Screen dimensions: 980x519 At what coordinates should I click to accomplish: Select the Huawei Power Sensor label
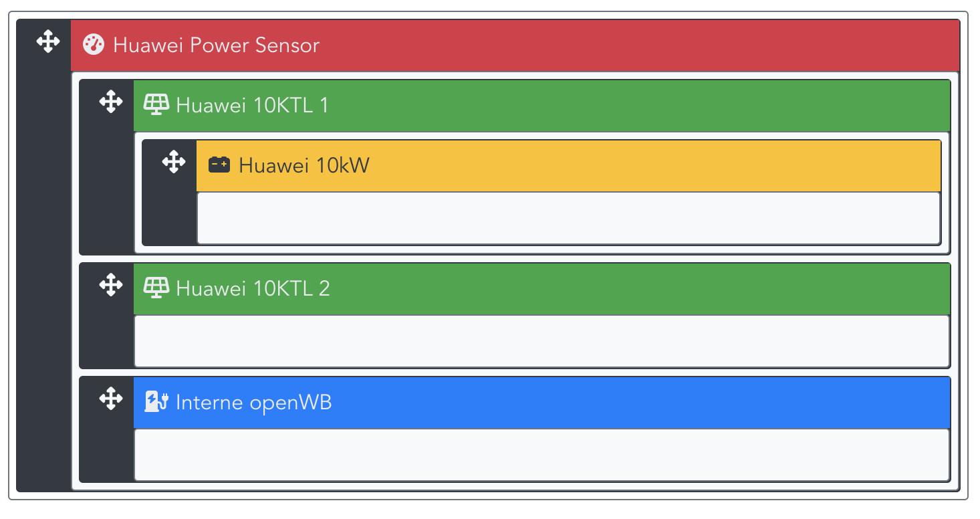click(216, 45)
